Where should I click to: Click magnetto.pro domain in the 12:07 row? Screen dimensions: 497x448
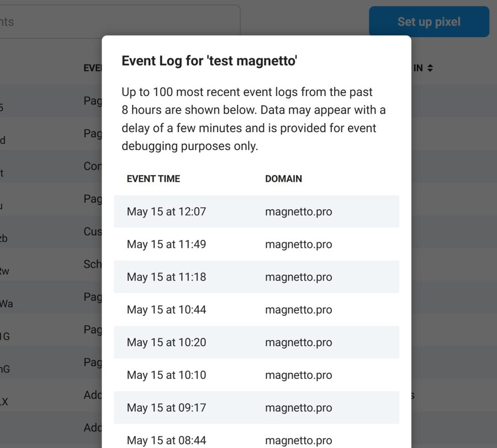point(299,212)
